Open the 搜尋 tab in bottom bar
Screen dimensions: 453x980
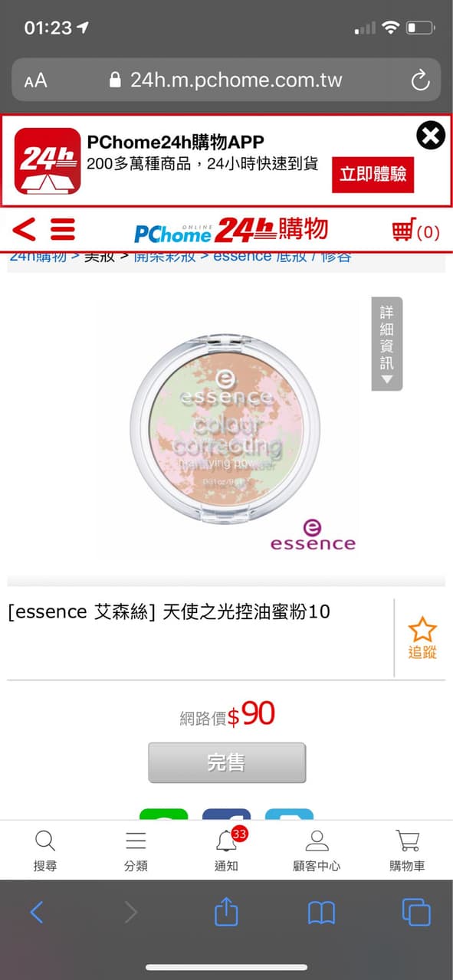45,851
